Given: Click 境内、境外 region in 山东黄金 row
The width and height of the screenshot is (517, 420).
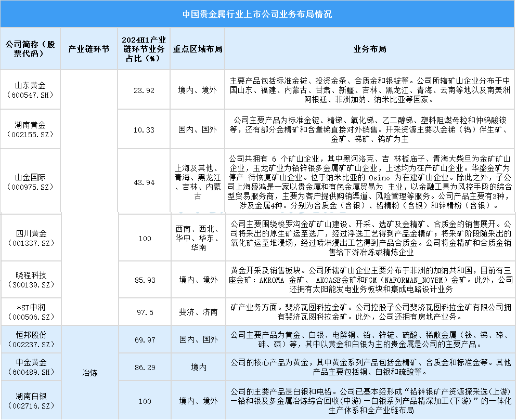Looking at the screenshot, I should 198,90.
